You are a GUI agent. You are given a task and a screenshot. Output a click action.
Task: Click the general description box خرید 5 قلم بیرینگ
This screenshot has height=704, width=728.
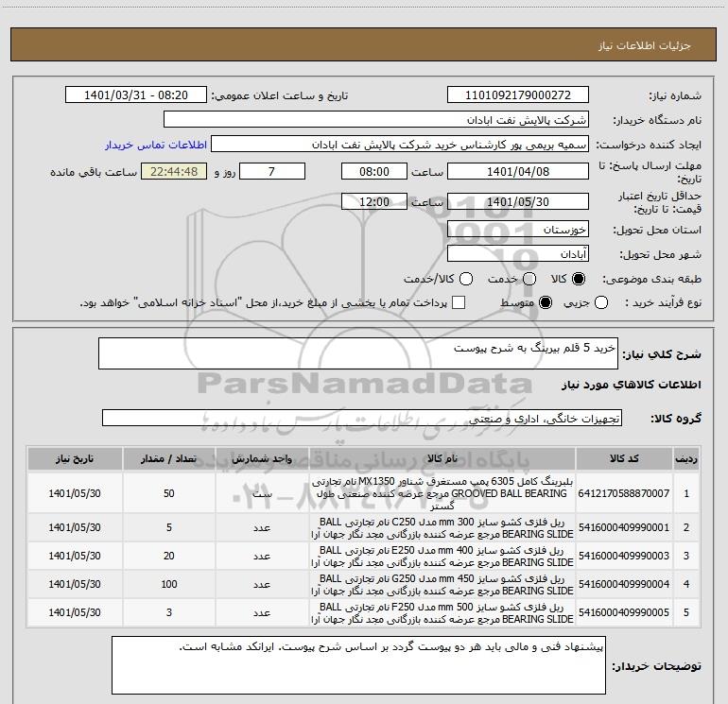tap(358, 353)
